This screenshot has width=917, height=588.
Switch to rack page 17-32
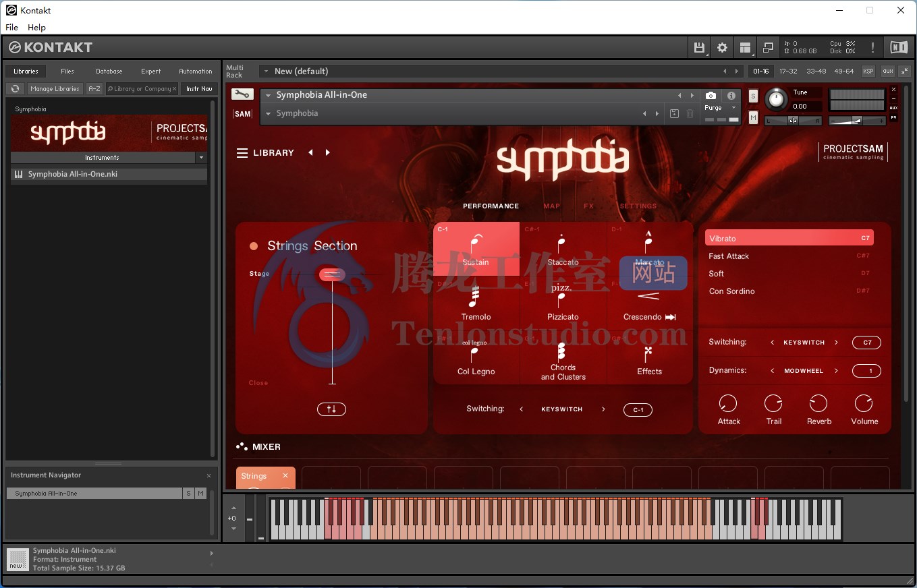click(787, 71)
